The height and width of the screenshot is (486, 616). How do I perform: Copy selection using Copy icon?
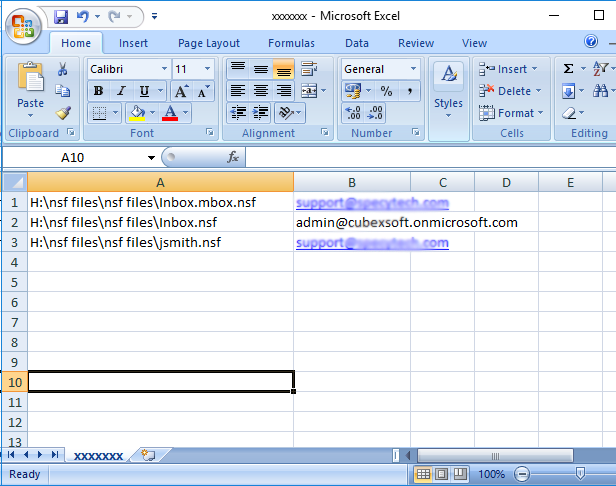[x=62, y=91]
